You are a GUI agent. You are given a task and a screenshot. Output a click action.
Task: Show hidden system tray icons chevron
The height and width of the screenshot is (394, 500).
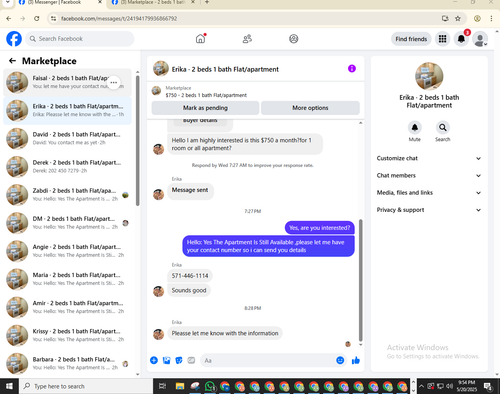pos(421,386)
